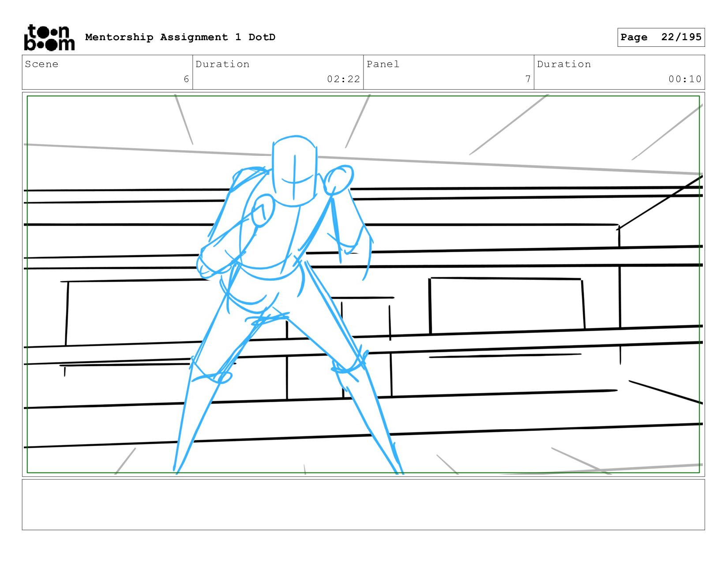
Task: Click the Duration label beside the Scene cell
Action: click(222, 64)
